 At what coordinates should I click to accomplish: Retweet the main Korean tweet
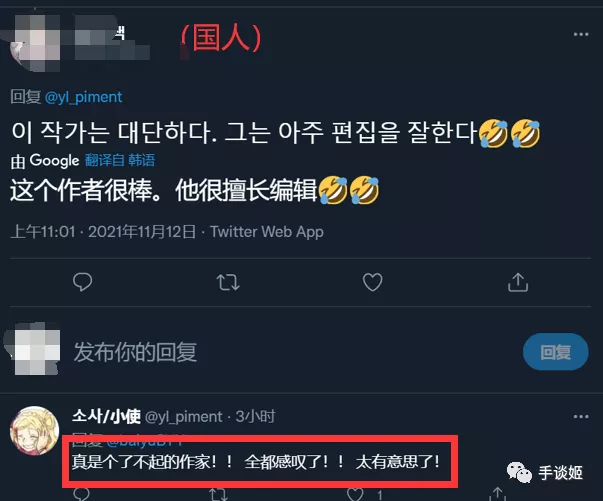pos(228,282)
